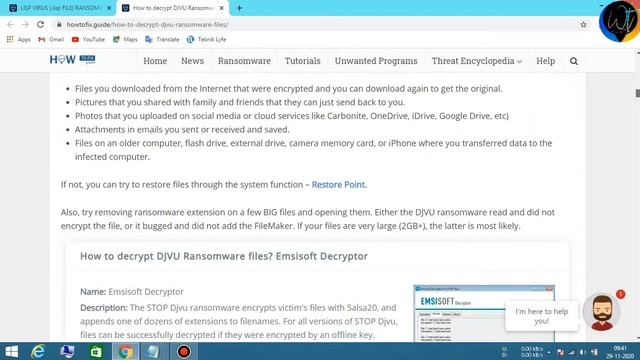640x360 pixels.
Task: Click the HowToFix site logo
Action: click(x=72, y=60)
